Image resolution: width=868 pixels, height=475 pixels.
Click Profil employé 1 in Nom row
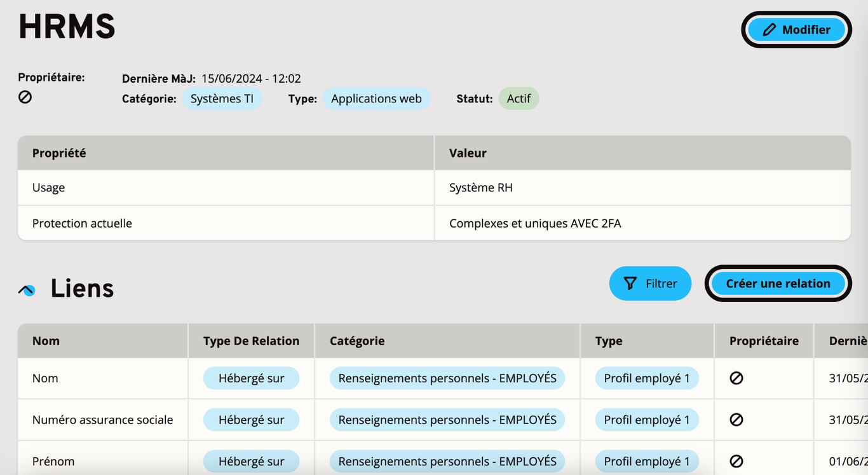click(647, 378)
